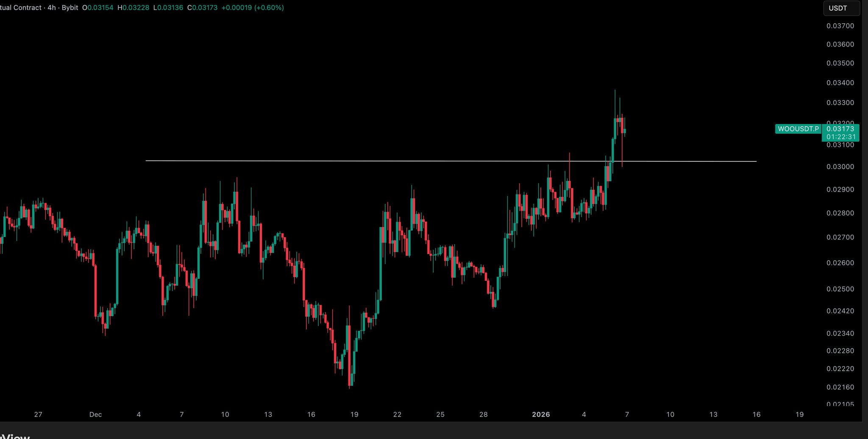The height and width of the screenshot is (439, 868).
Task: Click the 0.03100 price axis label
Action: [x=840, y=145]
